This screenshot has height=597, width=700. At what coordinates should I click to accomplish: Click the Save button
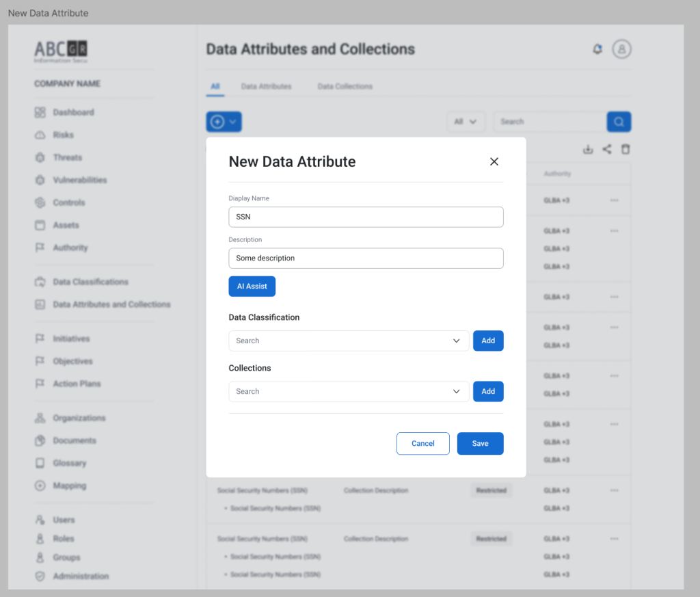click(480, 443)
